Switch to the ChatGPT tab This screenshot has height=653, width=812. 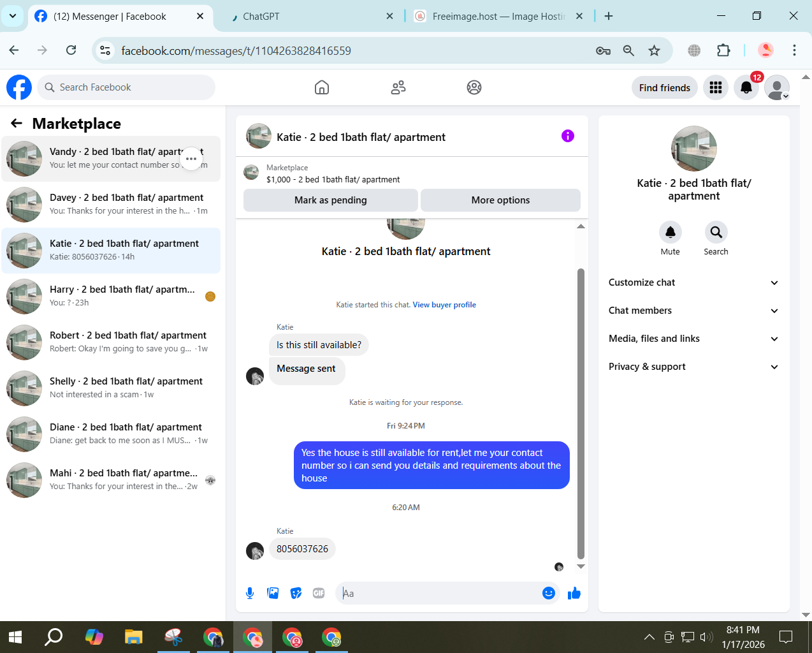coord(306,17)
